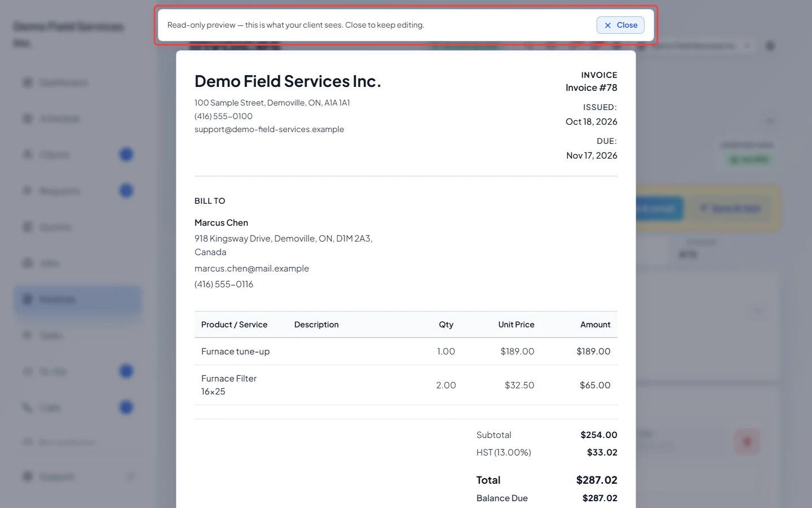Click the "Description" column header
This screenshot has height=508, width=812.
point(316,325)
